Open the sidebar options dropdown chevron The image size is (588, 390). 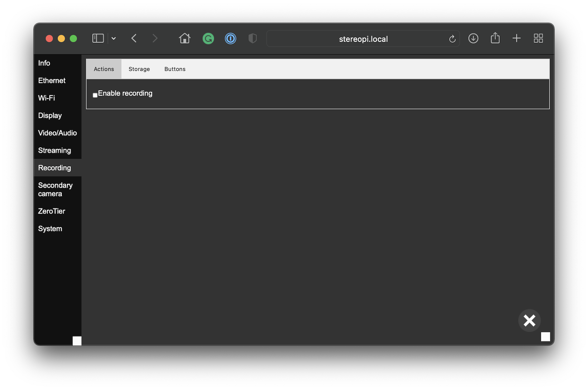114,38
